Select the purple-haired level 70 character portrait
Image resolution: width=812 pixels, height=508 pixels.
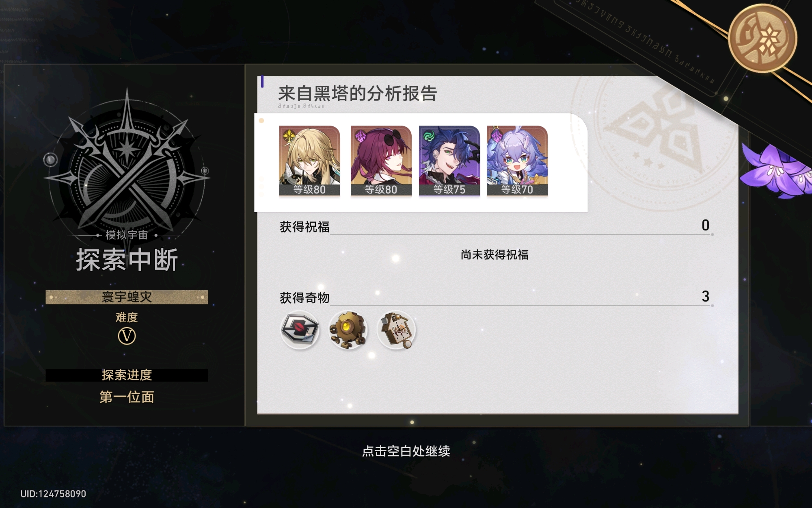coord(517,161)
